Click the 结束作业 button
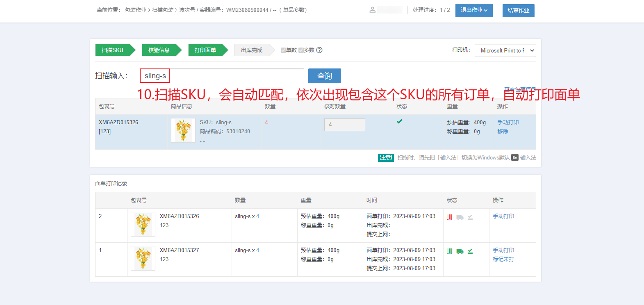 coord(518,10)
